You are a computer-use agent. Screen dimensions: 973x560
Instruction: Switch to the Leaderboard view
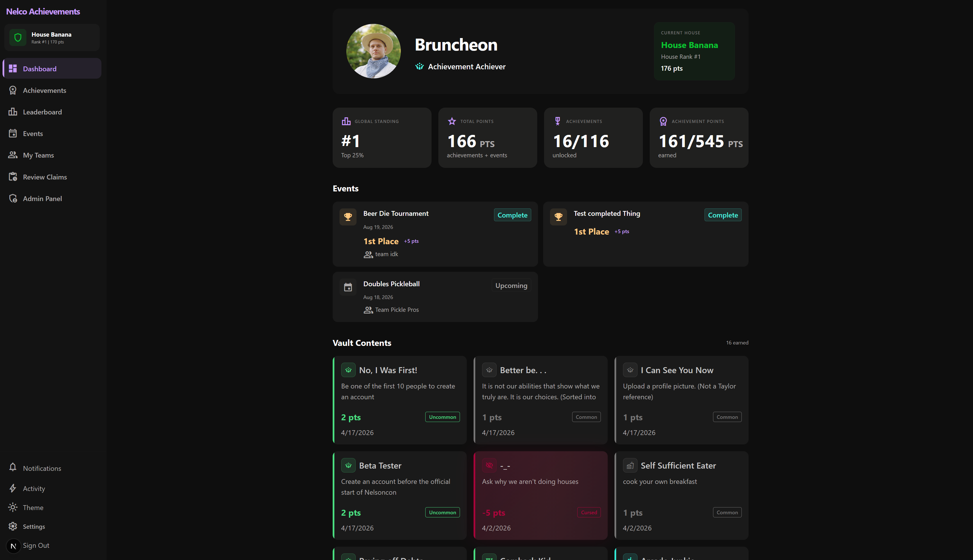coord(42,112)
